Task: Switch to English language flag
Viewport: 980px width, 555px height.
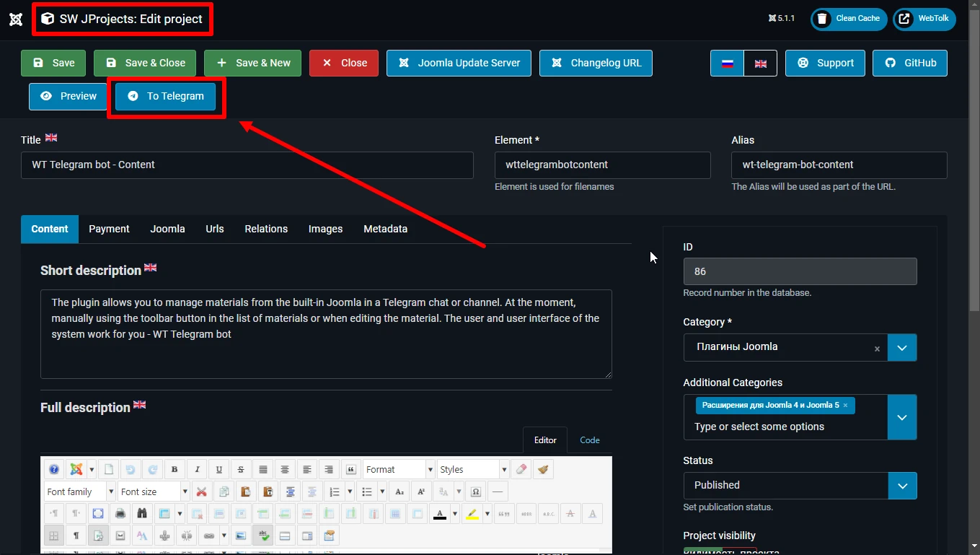Action: [760, 63]
